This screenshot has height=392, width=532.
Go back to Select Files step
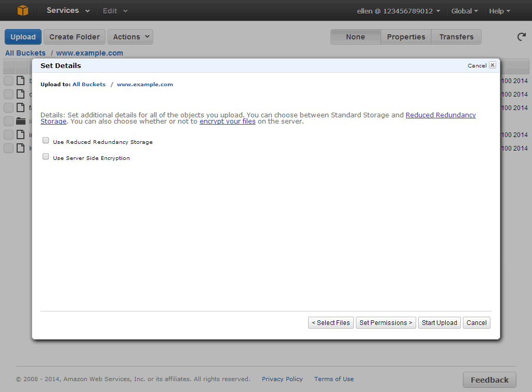330,322
